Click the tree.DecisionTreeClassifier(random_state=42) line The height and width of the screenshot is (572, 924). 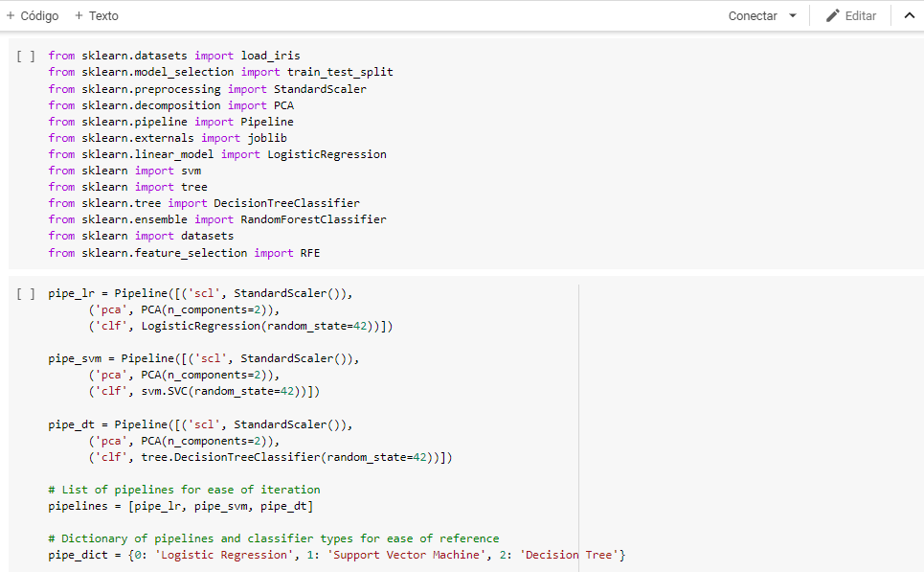coord(270,457)
